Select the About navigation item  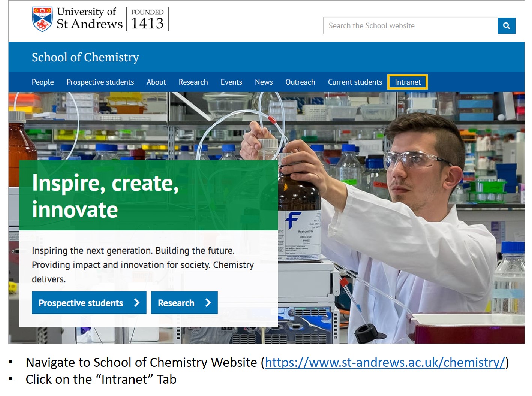(156, 82)
